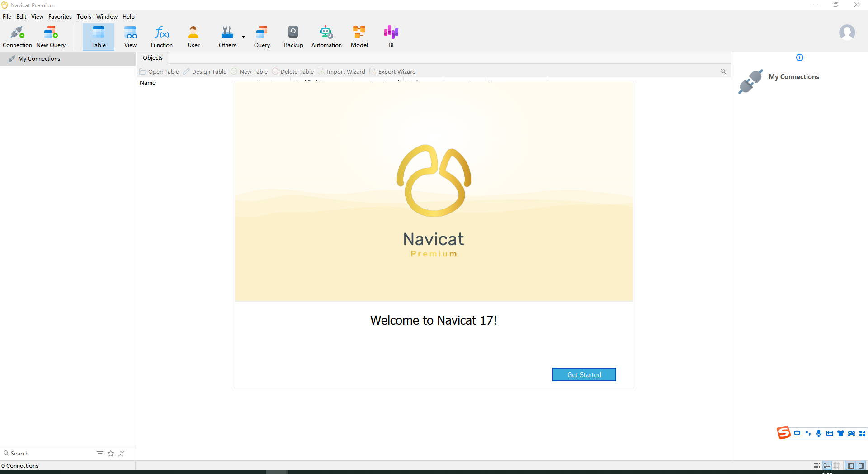
Task: Click the filter lines icon beside Search
Action: pos(99,453)
